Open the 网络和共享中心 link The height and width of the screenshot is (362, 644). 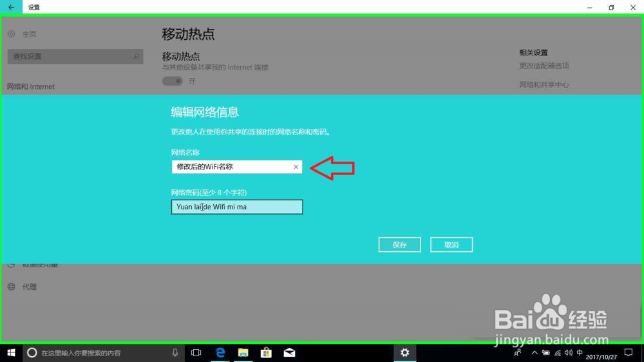point(544,84)
